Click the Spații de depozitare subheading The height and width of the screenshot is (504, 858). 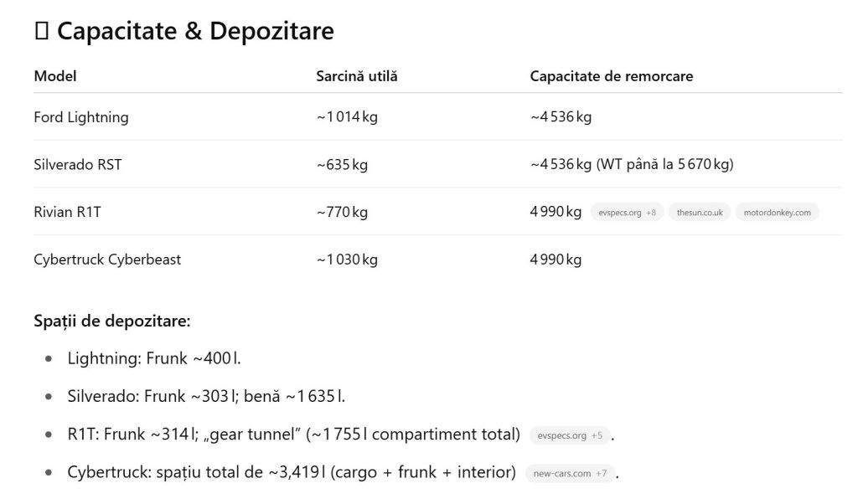click(x=112, y=321)
